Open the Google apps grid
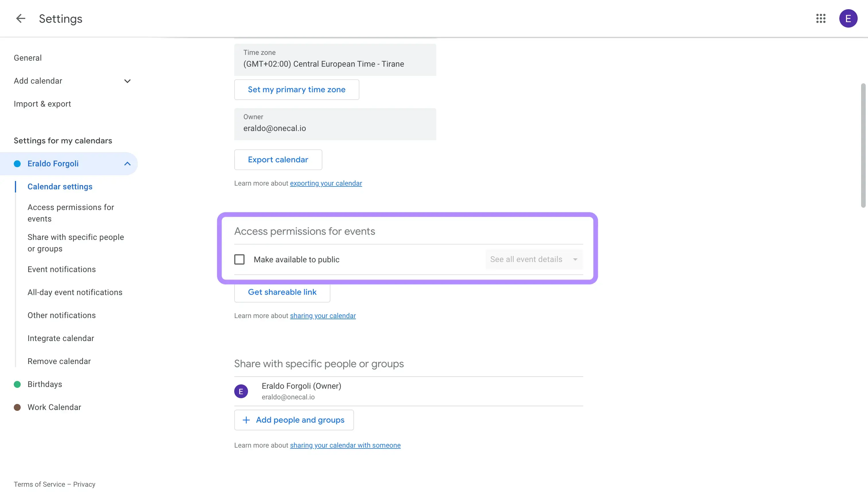 (x=821, y=19)
